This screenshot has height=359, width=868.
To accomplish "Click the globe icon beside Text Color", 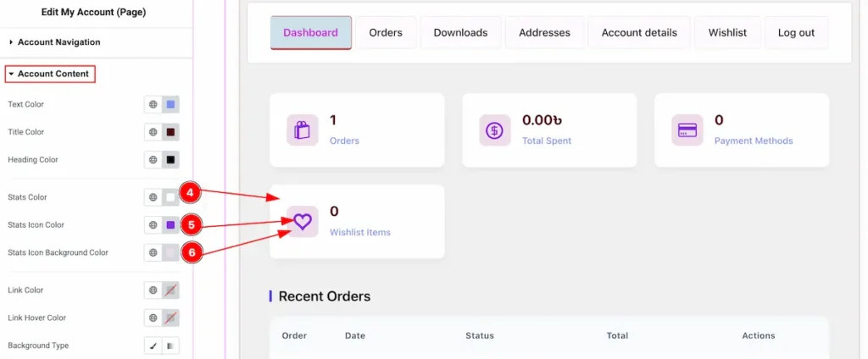I will pos(153,105).
